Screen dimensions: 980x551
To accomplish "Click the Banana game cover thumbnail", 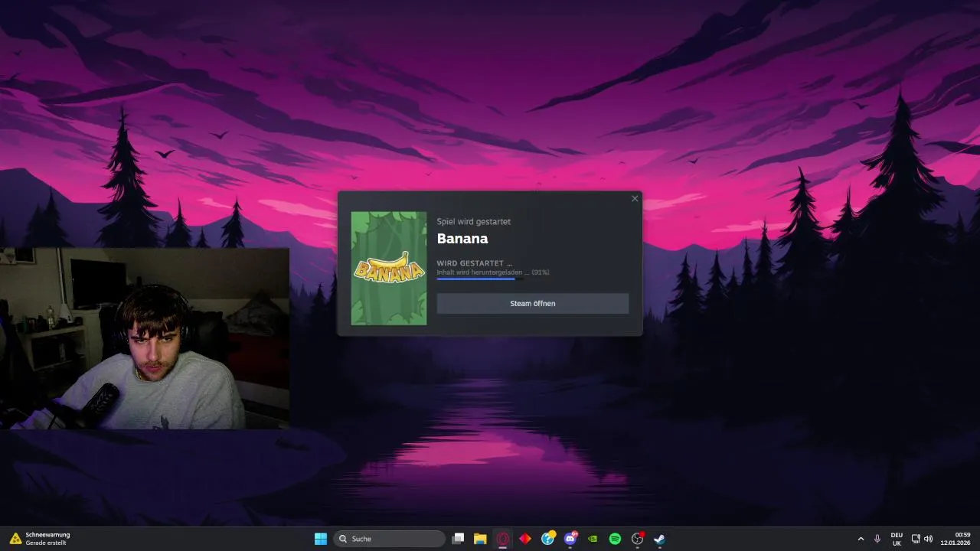I will point(389,269).
